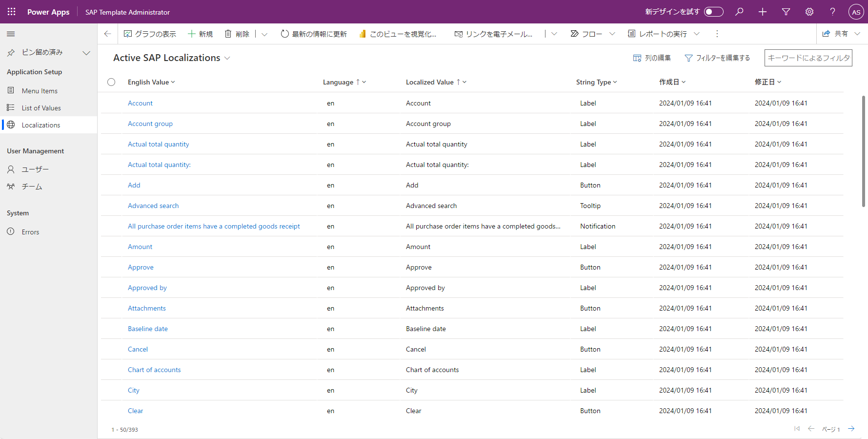This screenshot has width=868, height=439.
Task: Click the Notification string type cell
Action: (598, 226)
